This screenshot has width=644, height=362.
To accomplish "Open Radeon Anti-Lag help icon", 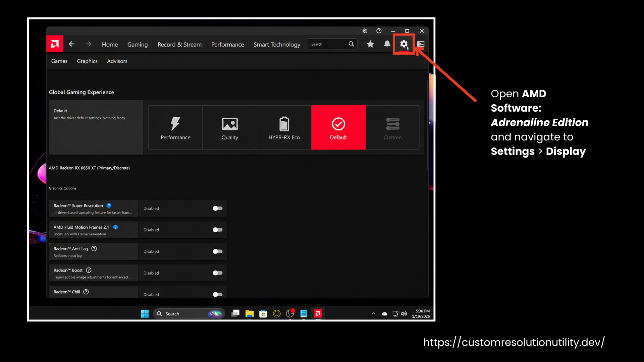I will coord(94,249).
